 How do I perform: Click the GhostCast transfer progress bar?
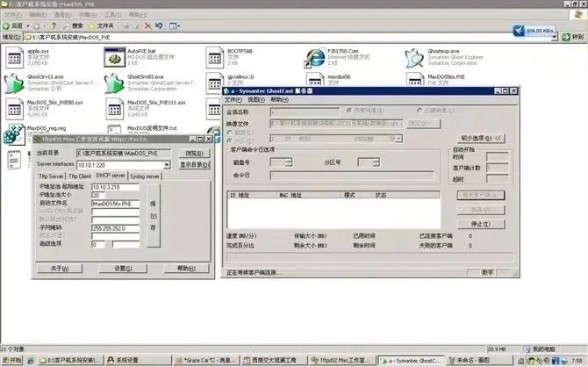coord(369,257)
